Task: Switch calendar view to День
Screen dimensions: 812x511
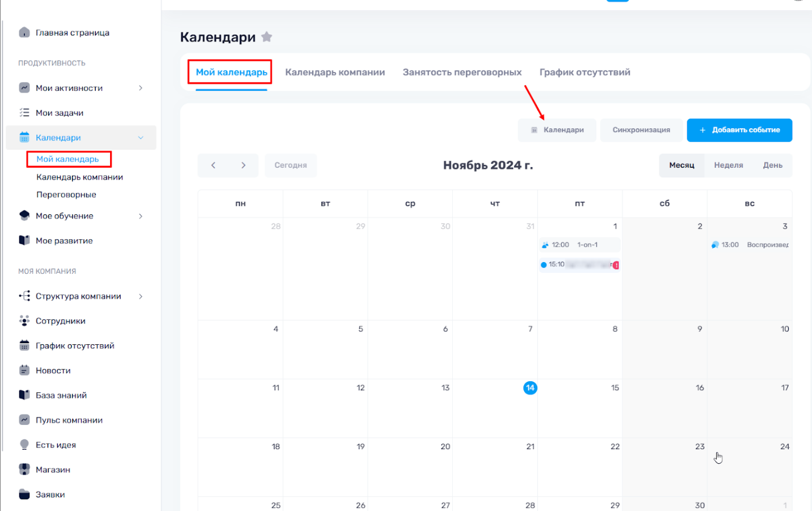Action: [772, 165]
